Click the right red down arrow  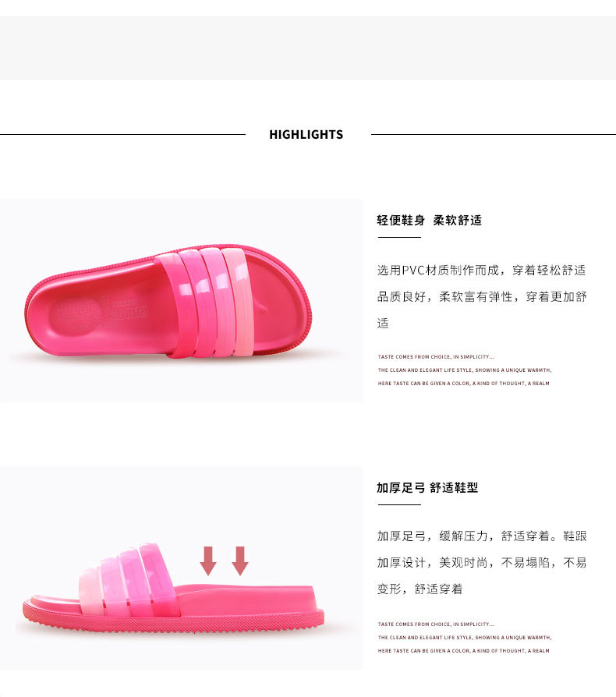(240, 561)
